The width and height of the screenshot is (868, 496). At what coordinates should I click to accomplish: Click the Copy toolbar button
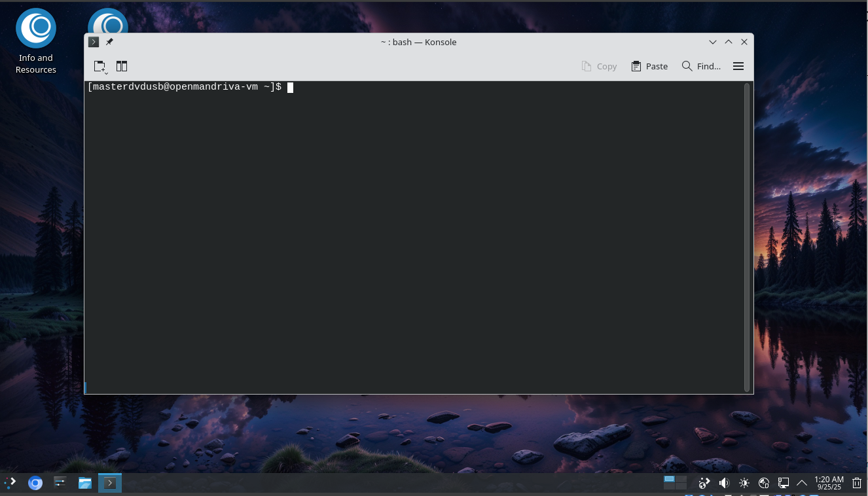(599, 66)
